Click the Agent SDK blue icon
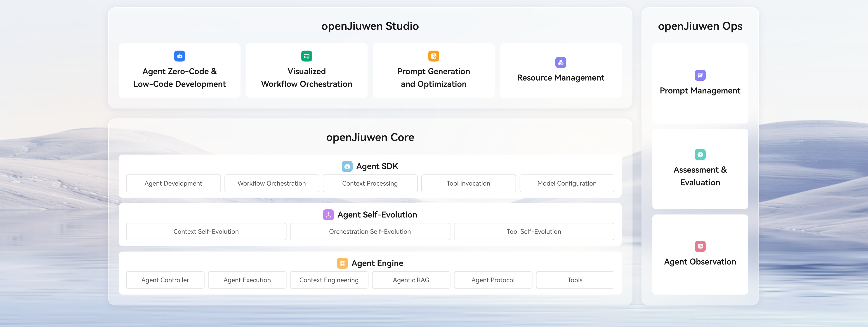 pyautogui.click(x=347, y=166)
